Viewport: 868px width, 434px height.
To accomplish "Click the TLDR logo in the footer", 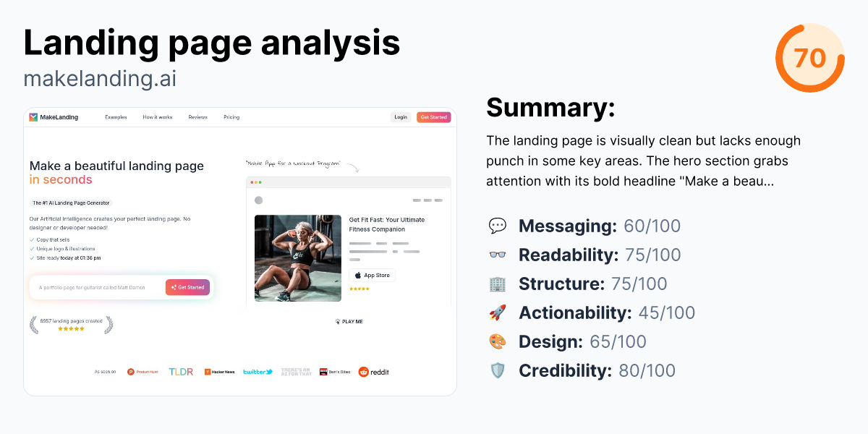I will [179, 371].
